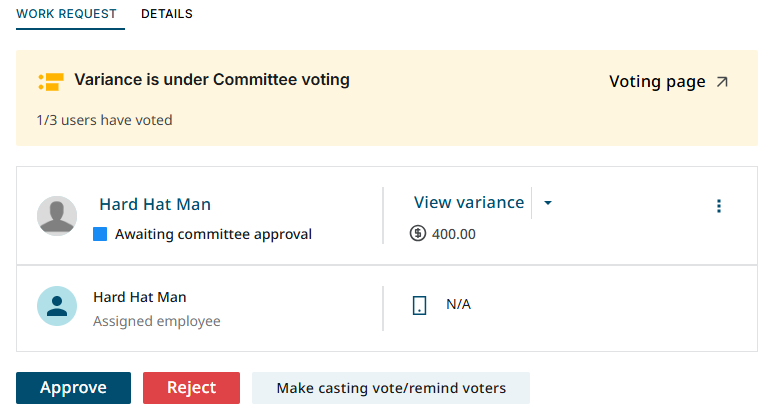The image size is (771, 415).
Task: Click the committee voting list icon
Action: point(50,81)
